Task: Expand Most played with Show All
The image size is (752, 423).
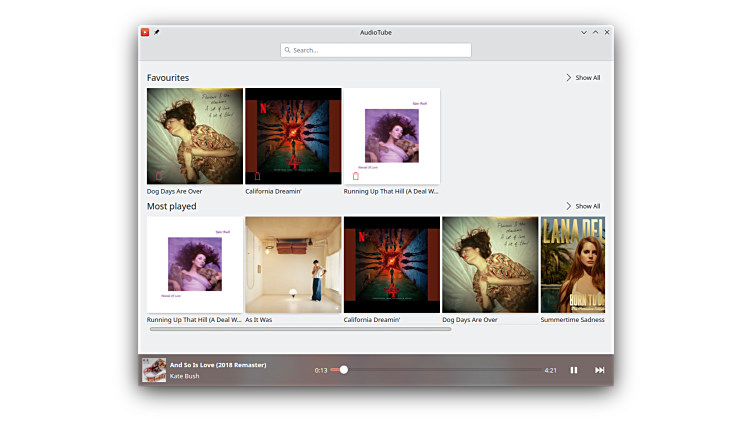Action: point(583,206)
